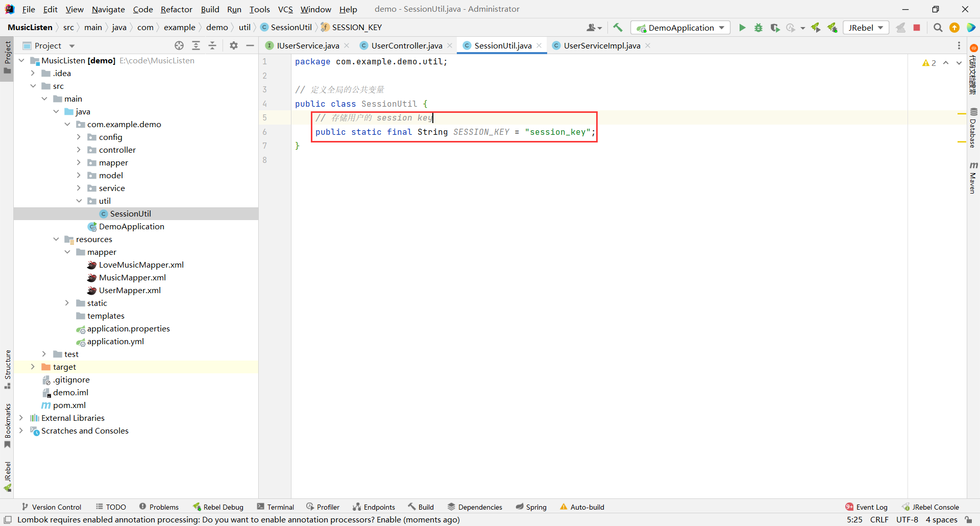
Task: Click SESSION_KEY breadcrumb in navigation bar
Action: coord(357,28)
